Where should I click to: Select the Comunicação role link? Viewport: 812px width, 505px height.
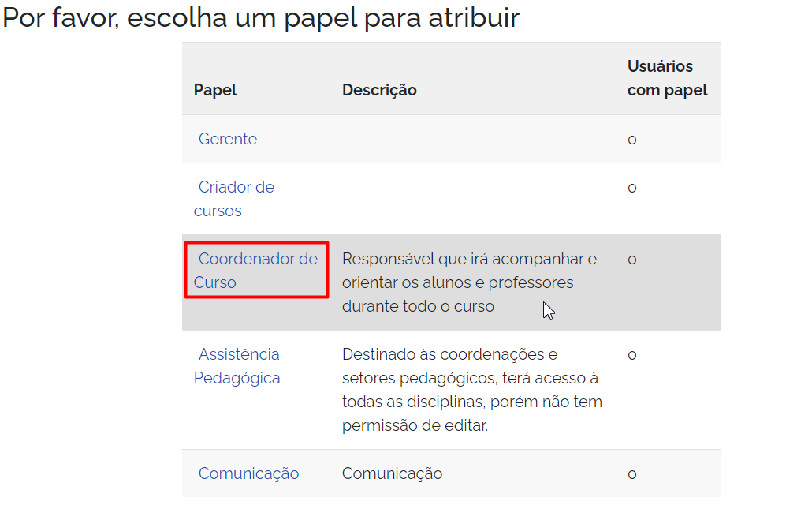(248, 473)
